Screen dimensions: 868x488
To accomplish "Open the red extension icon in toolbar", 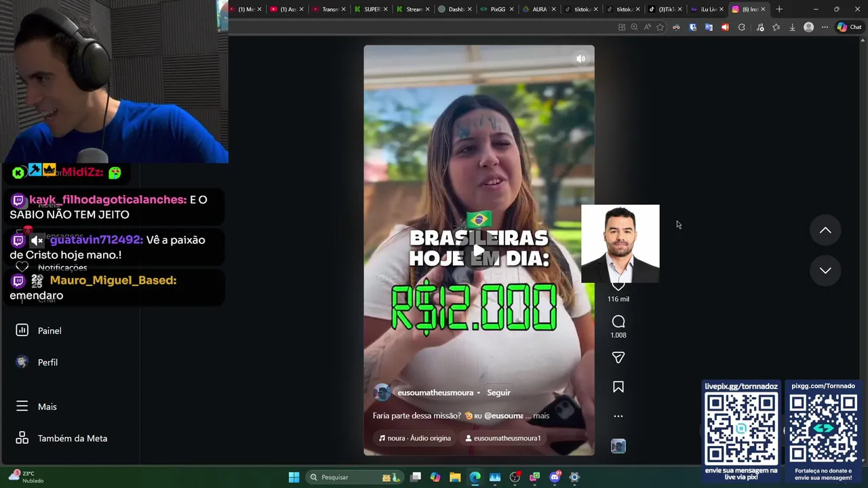I will pyautogui.click(x=725, y=27).
